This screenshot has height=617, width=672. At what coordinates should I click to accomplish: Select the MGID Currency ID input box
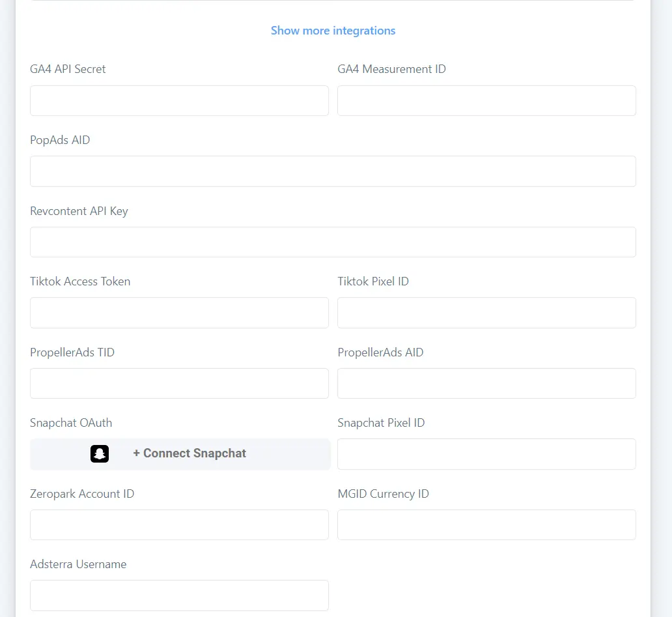tap(486, 524)
